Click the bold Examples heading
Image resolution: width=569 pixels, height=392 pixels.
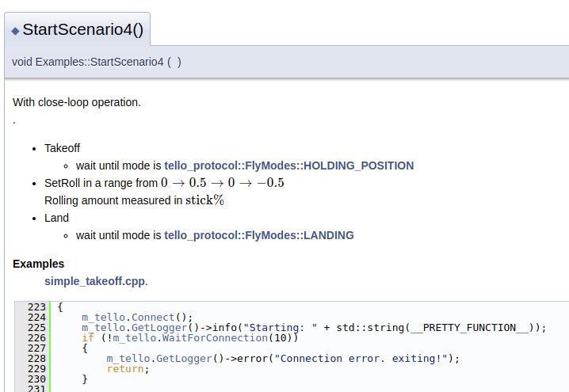click(39, 264)
